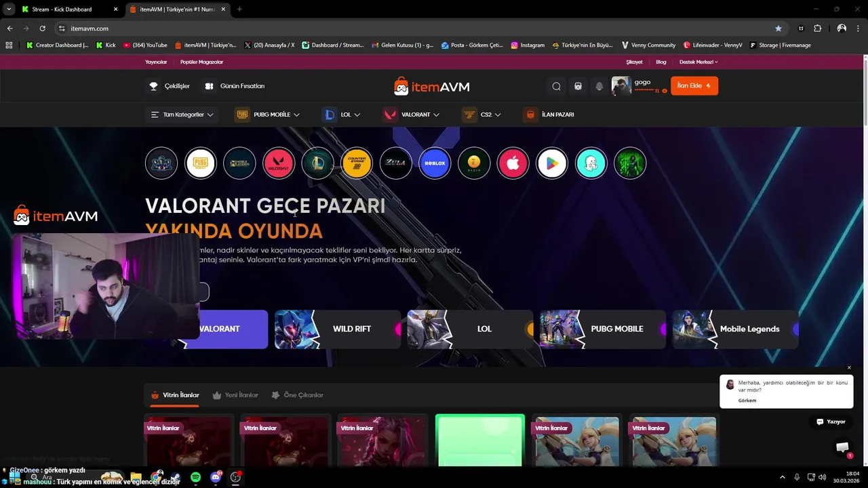The height and width of the screenshot is (488, 868).
Task: Open Spotify from the taskbar
Action: (196, 477)
